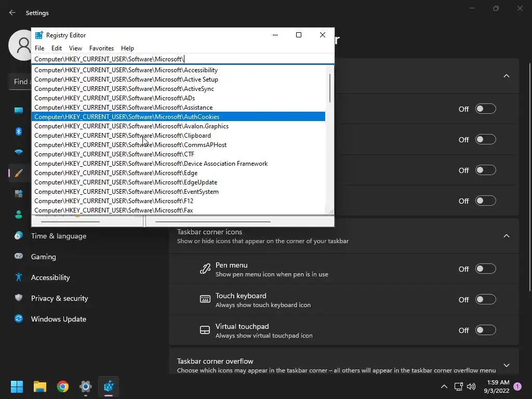Viewport: 532px width, 399px height.
Task: Click the Touch keyboard icon
Action: (205, 299)
